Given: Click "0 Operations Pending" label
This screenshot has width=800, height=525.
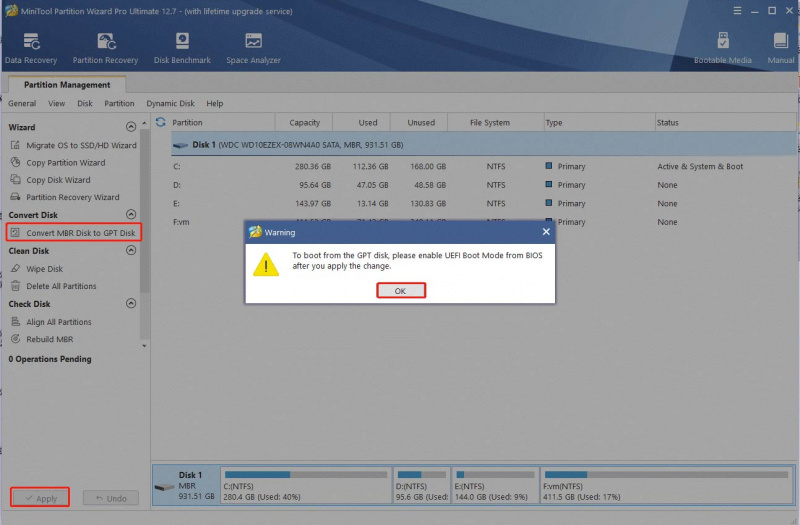Looking at the screenshot, I should point(50,359).
